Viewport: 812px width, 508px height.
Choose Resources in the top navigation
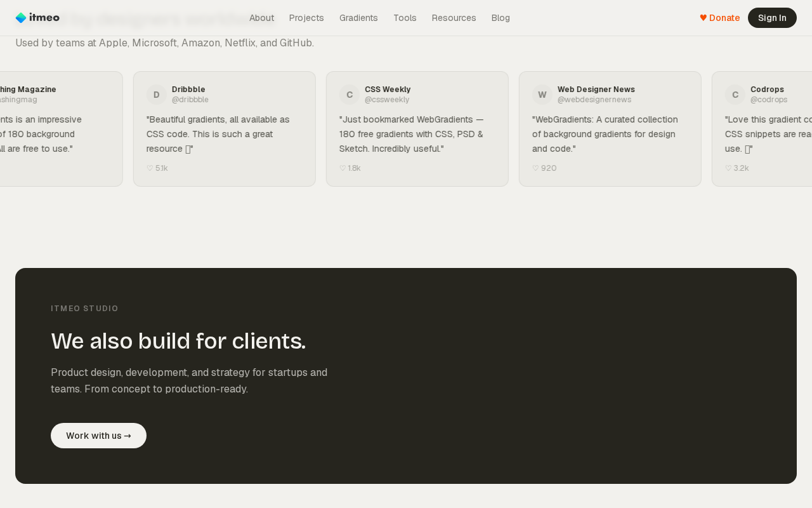454,18
